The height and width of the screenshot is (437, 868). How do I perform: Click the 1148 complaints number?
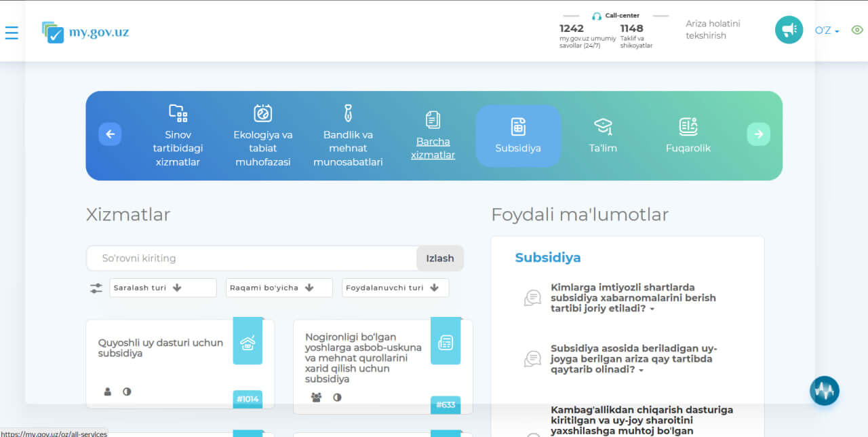[631, 28]
